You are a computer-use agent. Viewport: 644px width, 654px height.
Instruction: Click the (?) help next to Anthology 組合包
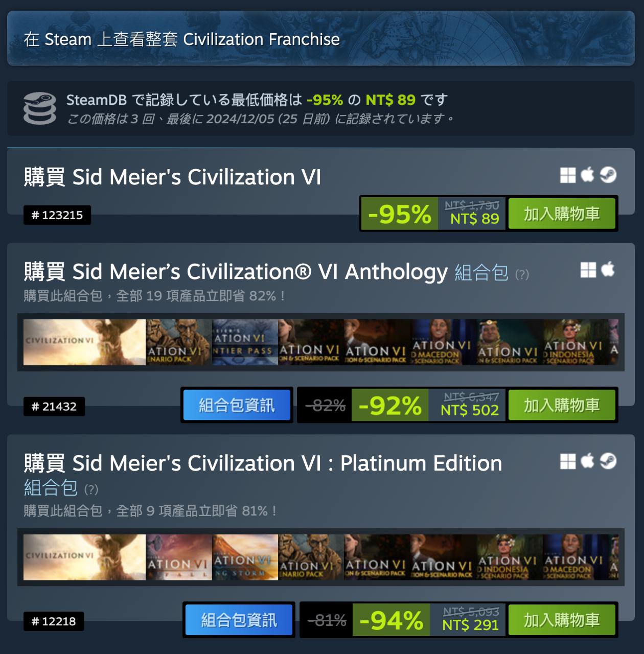pyautogui.click(x=522, y=275)
